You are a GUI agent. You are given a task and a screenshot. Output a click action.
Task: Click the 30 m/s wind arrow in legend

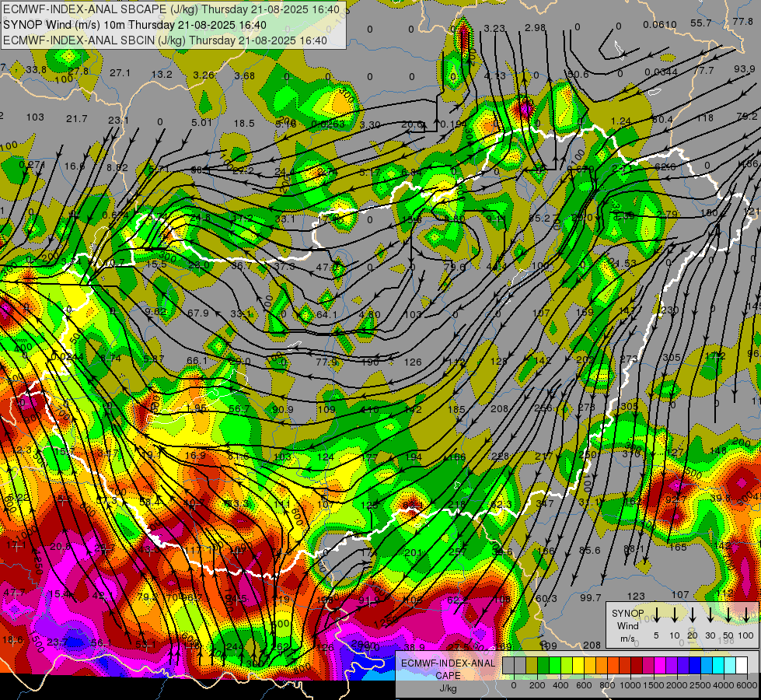pos(710,614)
